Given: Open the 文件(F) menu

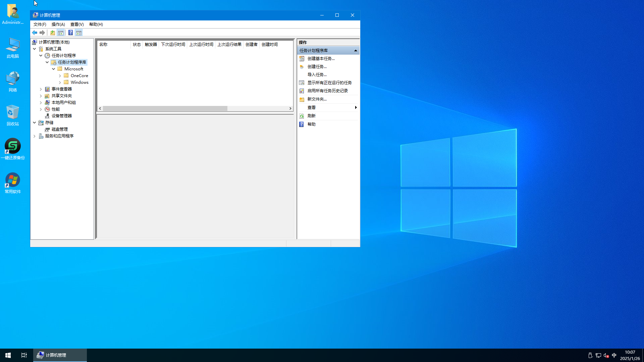Looking at the screenshot, I should click(40, 24).
